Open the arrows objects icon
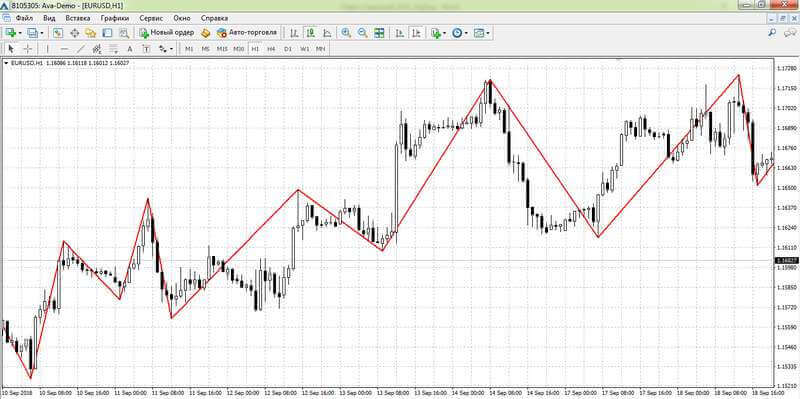Screen dimensions: 800x399 (163, 49)
